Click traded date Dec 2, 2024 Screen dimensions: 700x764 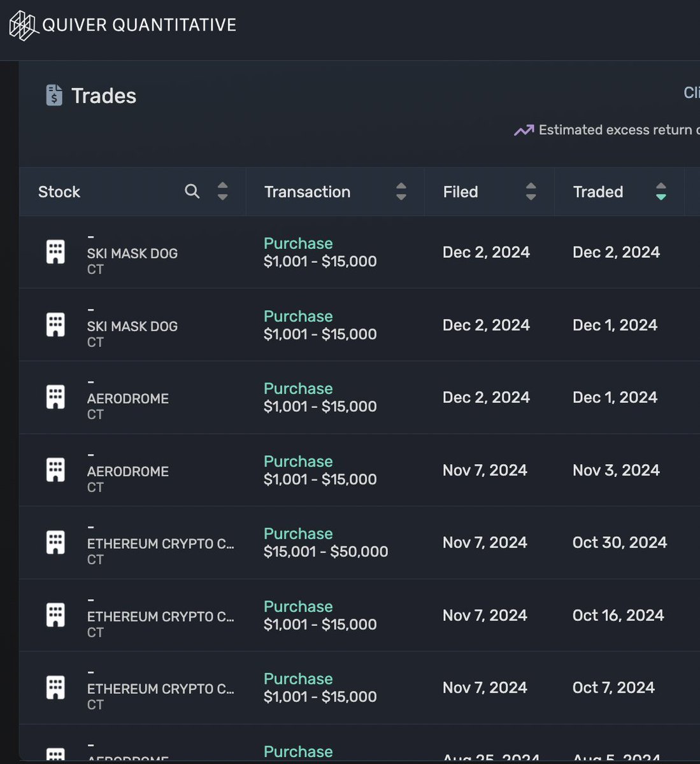point(616,252)
